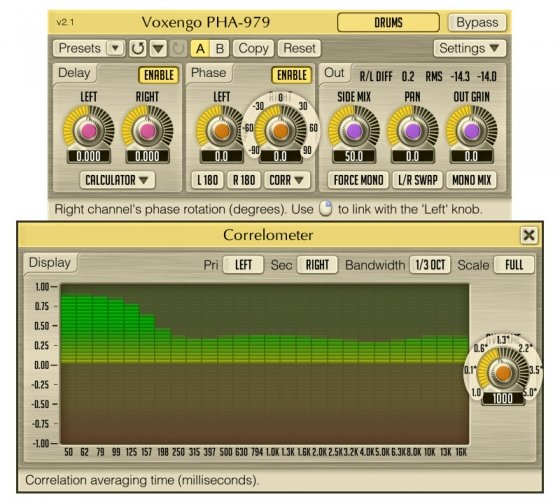Click Phase RIGHT value 0.0
The image size is (560, 504).
point(280,156)
